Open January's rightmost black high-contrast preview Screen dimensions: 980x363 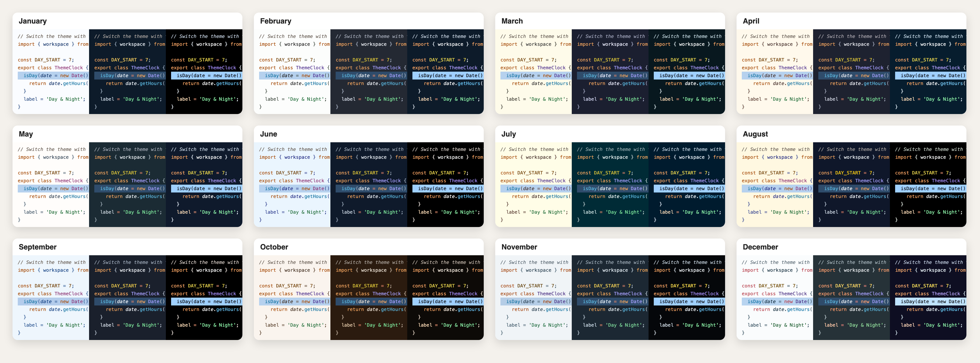tap(204, 72)
